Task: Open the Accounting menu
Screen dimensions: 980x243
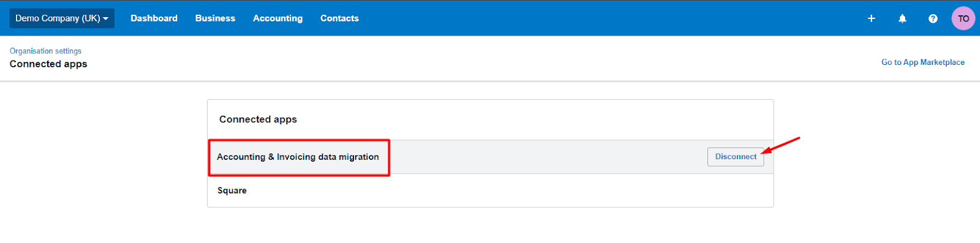Action: tap(277, 18)
